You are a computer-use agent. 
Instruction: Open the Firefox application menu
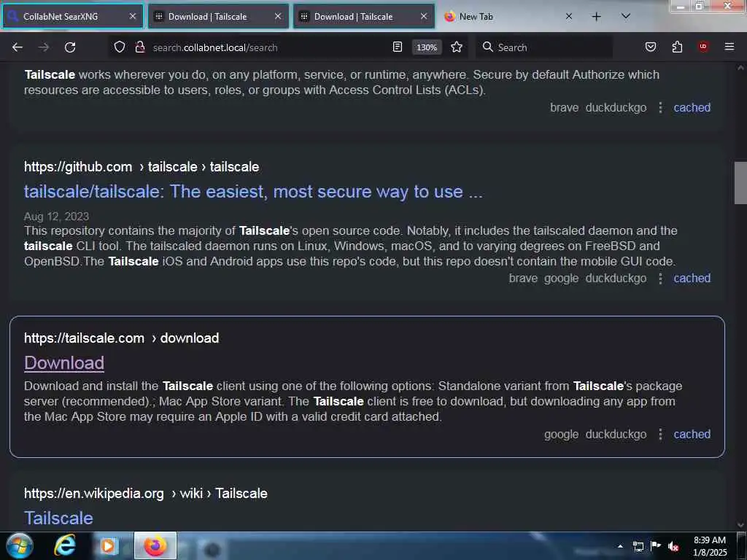[729, 47]
